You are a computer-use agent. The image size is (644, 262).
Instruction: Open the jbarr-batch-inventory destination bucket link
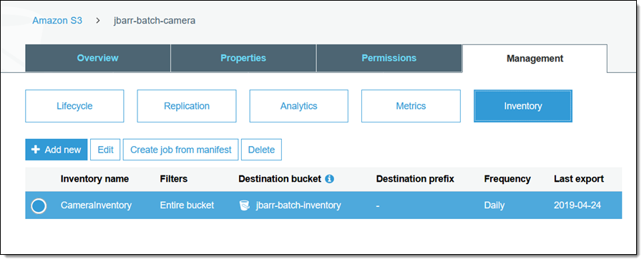[298, 205]
